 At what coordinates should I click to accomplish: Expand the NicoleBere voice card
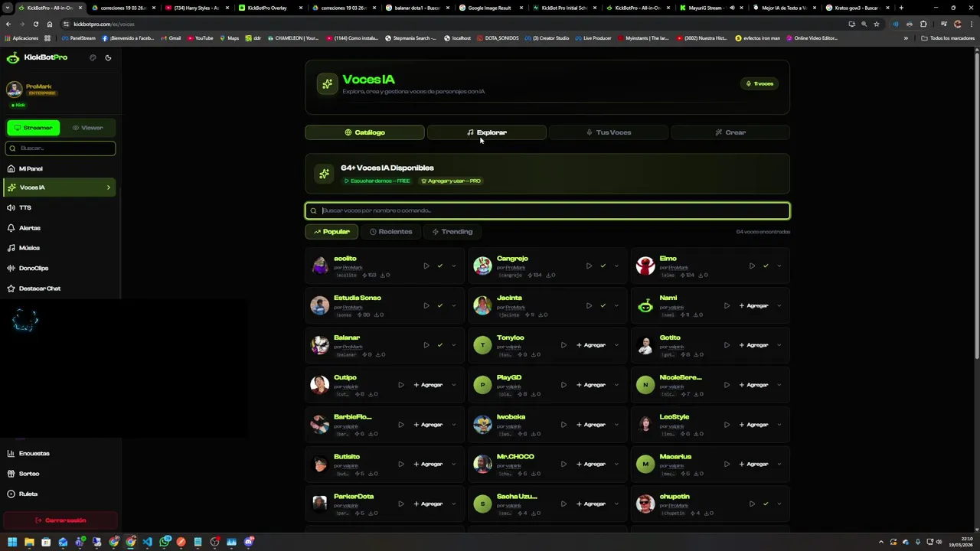[x=779, y=385]
